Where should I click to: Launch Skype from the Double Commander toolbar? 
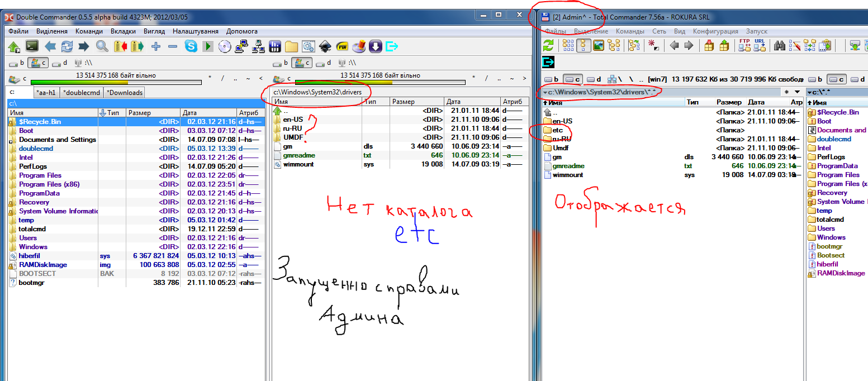[191, 46]
